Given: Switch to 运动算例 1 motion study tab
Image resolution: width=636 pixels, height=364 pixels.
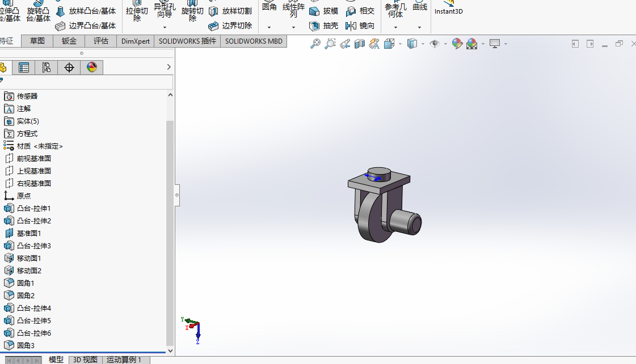Looking at the screenshot, I should [x=124, y=360].
